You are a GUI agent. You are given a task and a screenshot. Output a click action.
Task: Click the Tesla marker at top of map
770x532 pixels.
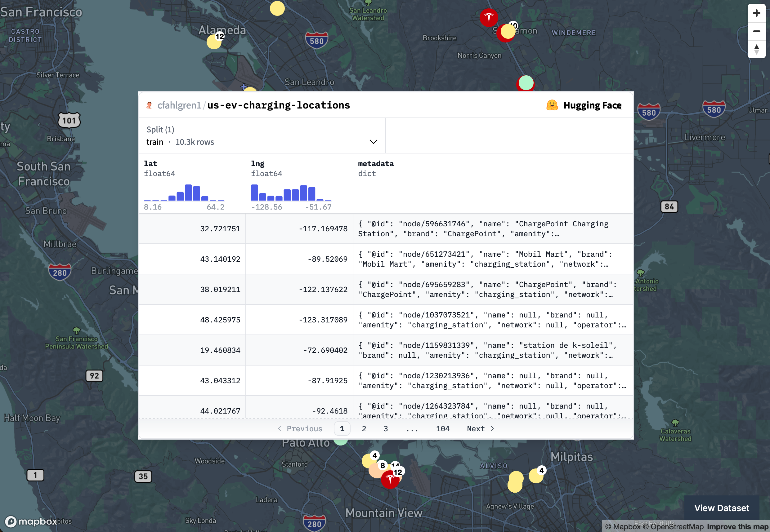(x=489, y=17)
